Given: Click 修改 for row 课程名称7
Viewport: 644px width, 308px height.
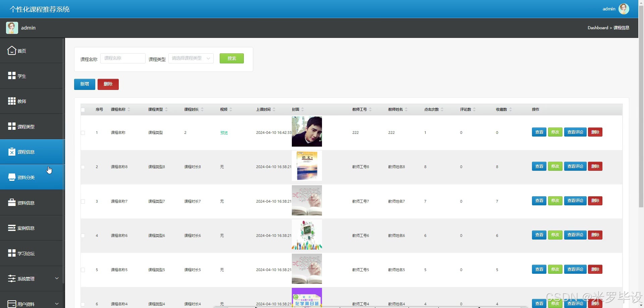Looking at the screenshot, I should coord(555,201).
